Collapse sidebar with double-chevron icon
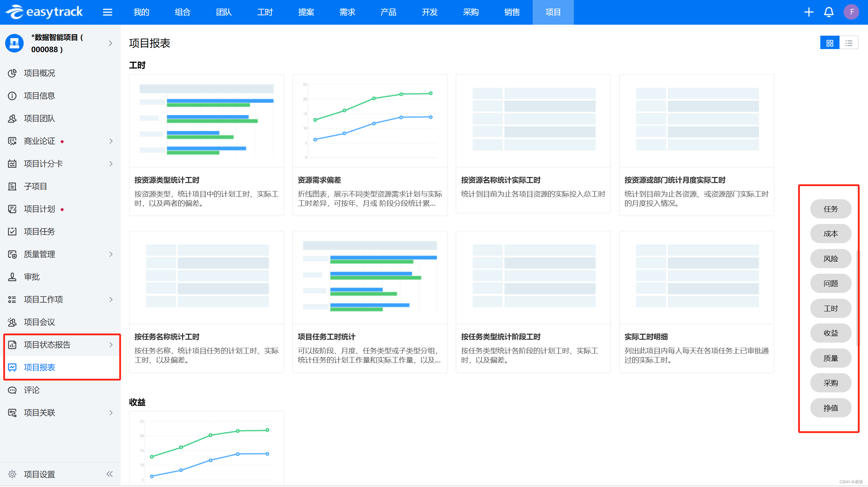 click(x=109, y=474)
